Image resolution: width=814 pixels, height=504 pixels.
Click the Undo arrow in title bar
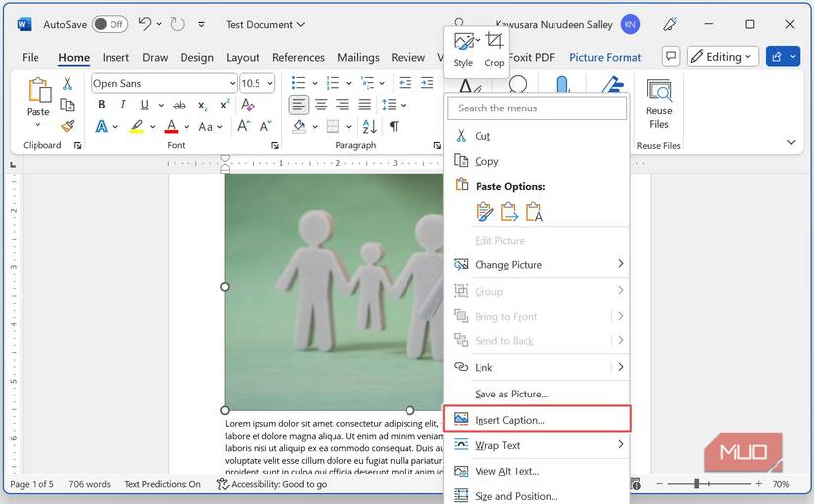pyautogui.click(x=145, y=24)
